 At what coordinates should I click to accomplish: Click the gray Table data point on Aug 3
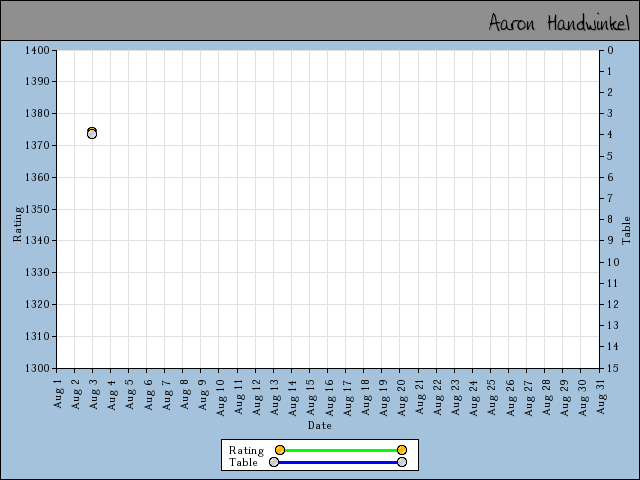coord(92,134)
